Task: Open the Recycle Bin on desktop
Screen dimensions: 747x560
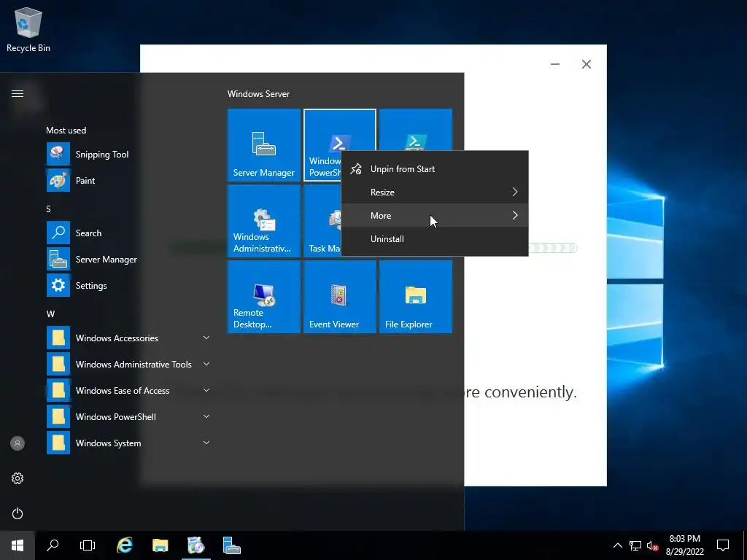Action: coord(28,29)
